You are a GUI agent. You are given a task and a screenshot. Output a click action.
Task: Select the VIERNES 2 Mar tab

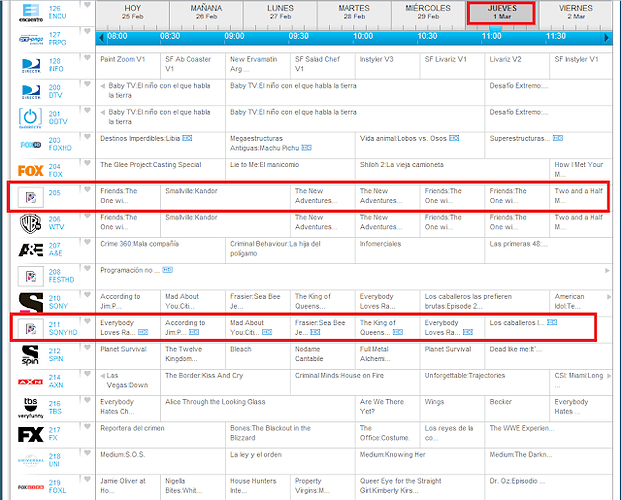pyautogui.click(x=577, y=12)
